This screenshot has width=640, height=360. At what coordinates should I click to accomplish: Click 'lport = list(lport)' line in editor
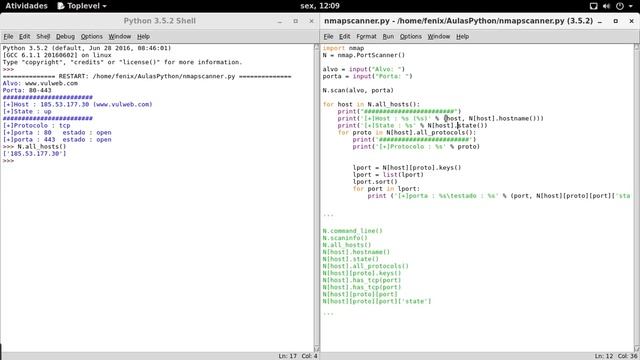click(x=388, y=175)
